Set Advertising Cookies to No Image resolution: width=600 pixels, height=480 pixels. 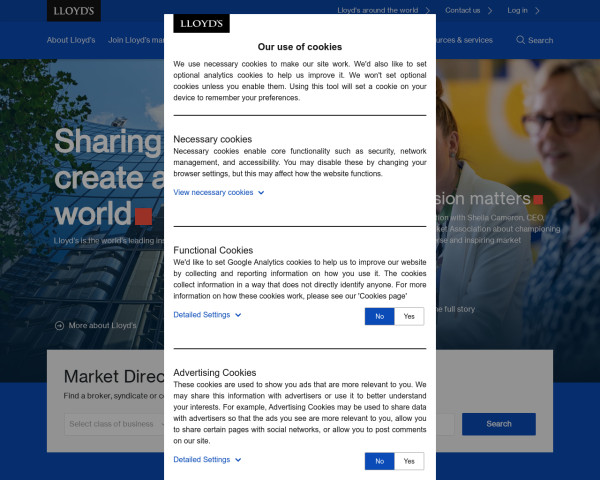(380, 461)
